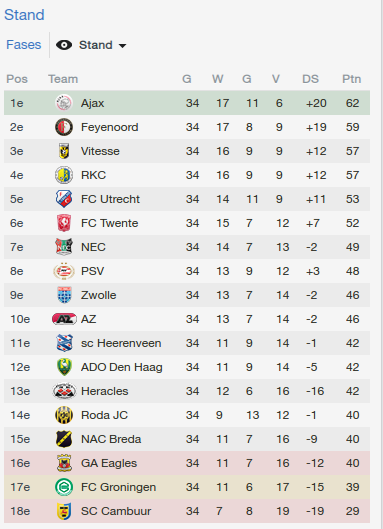Click the FC Twente red crest
Viewport: 383px width, 529px height.
(x=64, y=223)
